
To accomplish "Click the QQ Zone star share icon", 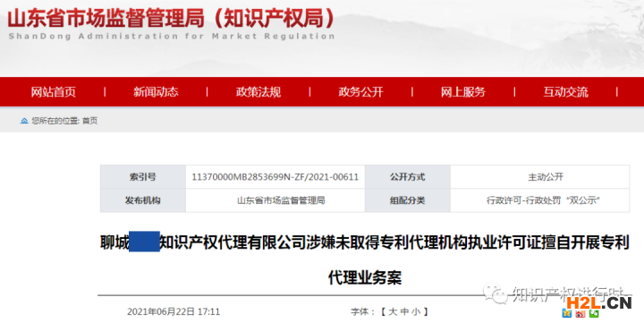I will (x=567, y=314).
